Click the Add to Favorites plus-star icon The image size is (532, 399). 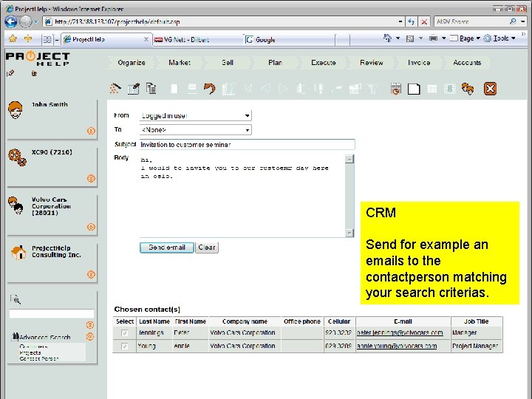point(28,39)
